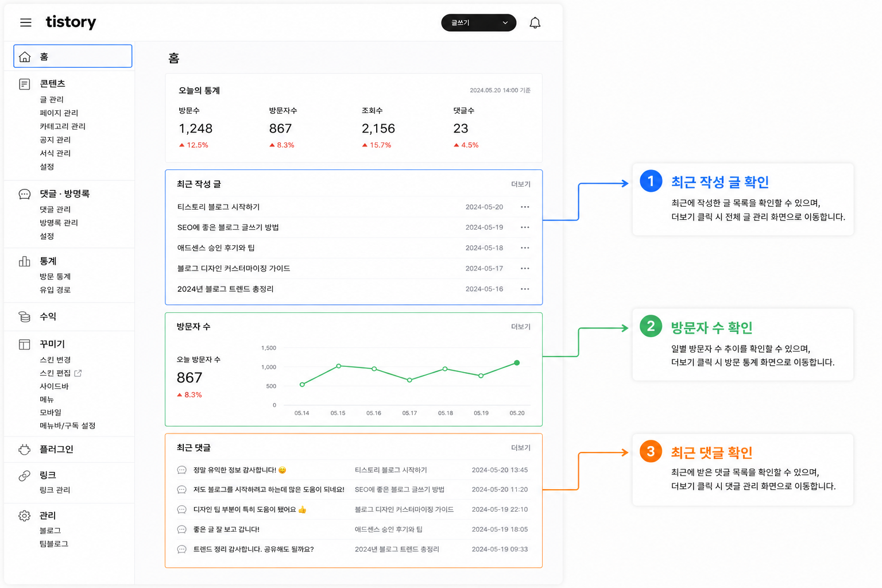Viewport: 882px width, 588px height.
Task: Click timestamp 2024-05-20 13:45 in comments
Action: tap(500, 470)
